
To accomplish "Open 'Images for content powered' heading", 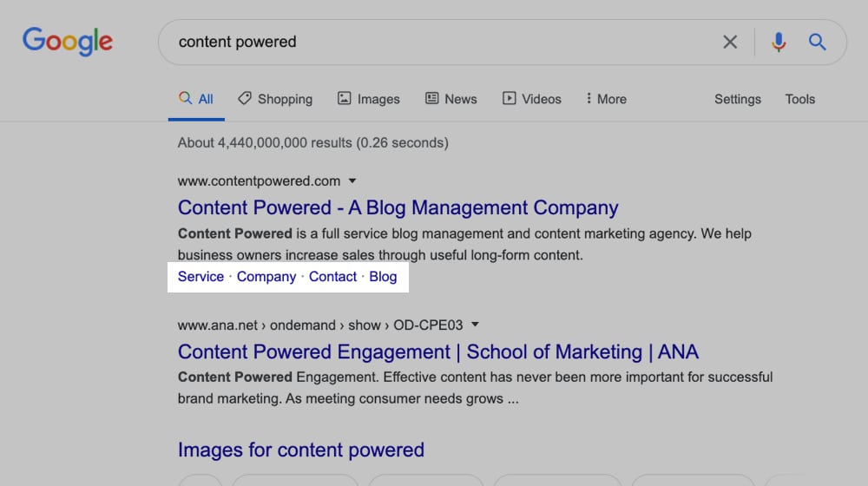I will 300,450.
